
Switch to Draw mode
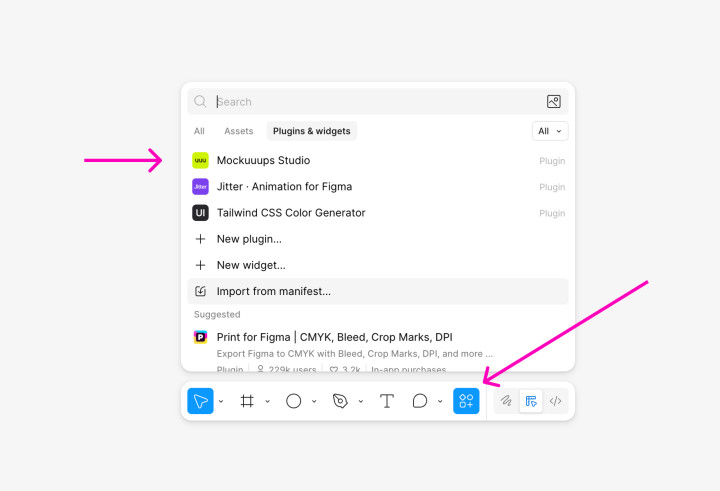[x=507, y=401]
